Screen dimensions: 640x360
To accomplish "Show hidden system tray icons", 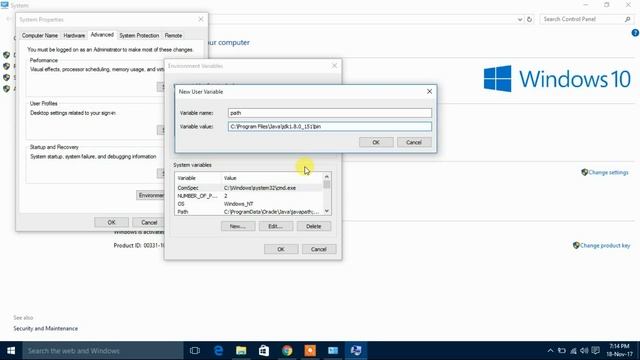I will [x=550, y=351].
